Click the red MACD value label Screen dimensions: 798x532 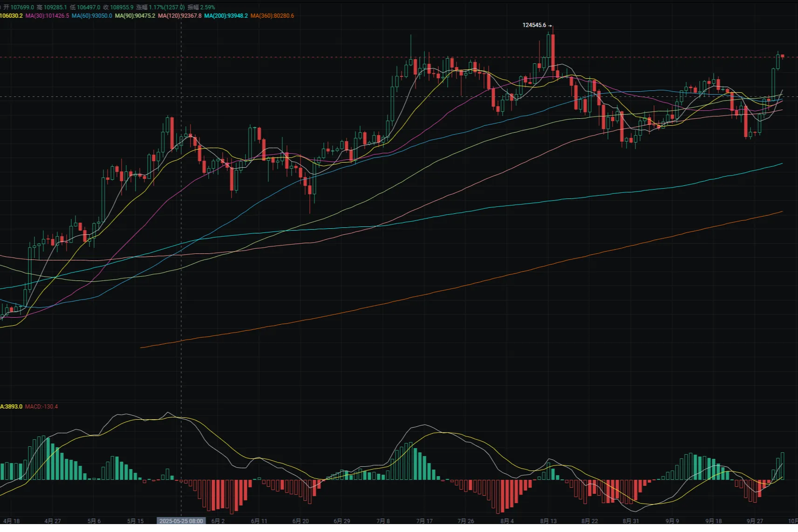click(41, 407)
